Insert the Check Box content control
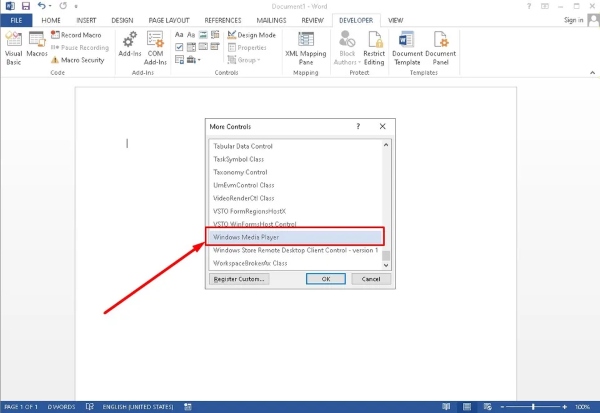The width and height of the screenshot is (600, 413). coord(178,47)
